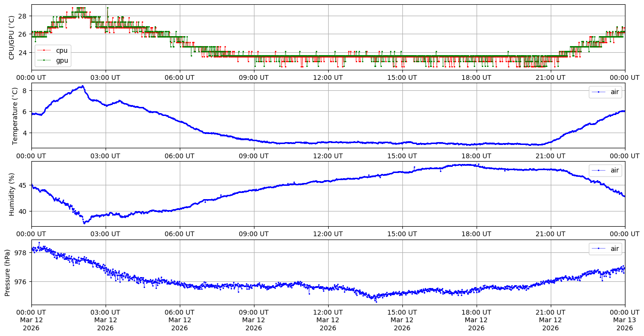Click the green gpu legend line marker
This screenshot has height=336, width=644.
(44, 60)
